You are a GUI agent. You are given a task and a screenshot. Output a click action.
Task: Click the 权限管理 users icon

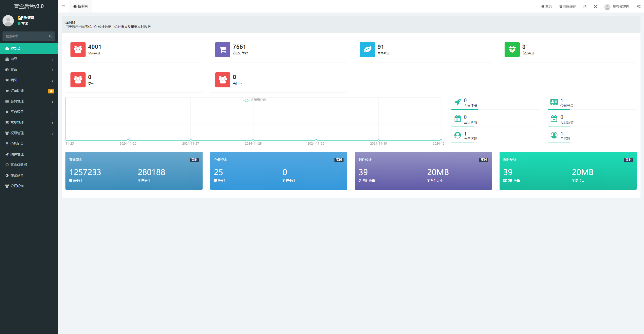(x=7, y=133)
